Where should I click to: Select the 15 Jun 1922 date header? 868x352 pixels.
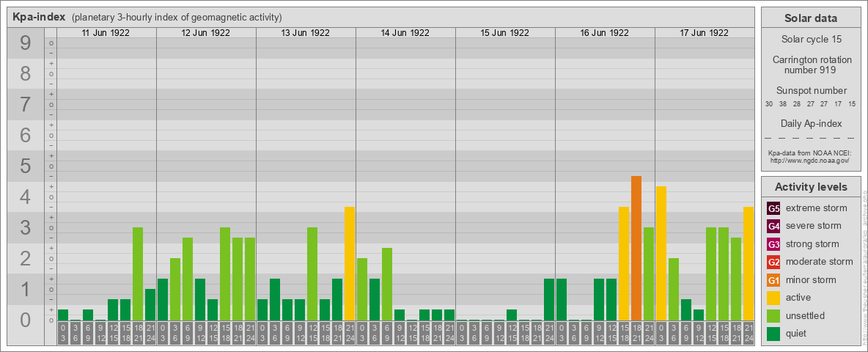[x=505, y=33]
